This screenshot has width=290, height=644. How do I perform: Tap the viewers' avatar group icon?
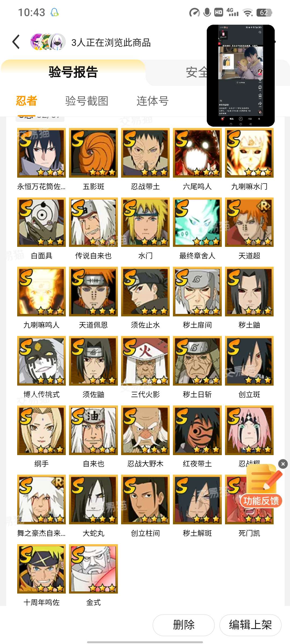click(x=48, y=42)
